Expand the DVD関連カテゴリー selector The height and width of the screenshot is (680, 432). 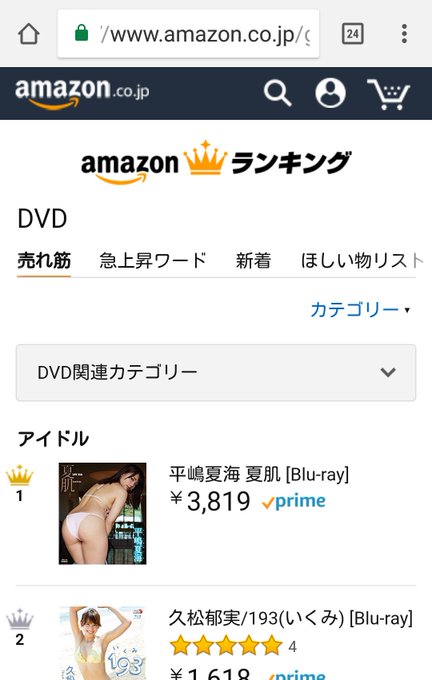pos(216,373)
